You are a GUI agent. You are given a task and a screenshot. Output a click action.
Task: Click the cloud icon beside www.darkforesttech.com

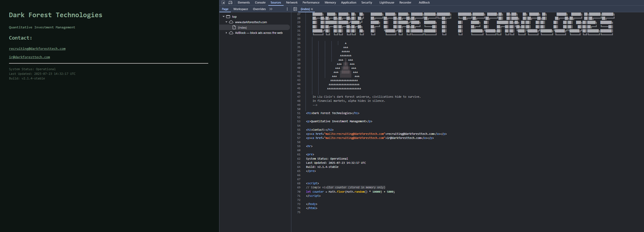[x=231, y=22]
